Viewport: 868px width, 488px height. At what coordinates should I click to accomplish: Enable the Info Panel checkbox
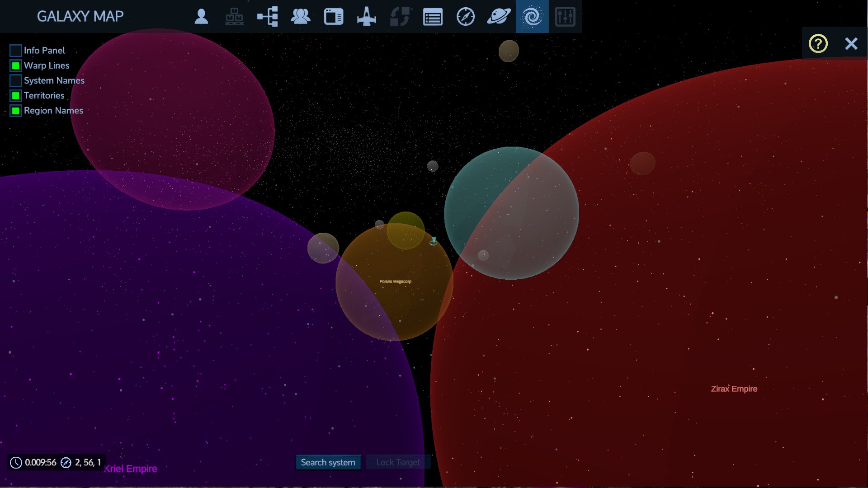(16, 51)
